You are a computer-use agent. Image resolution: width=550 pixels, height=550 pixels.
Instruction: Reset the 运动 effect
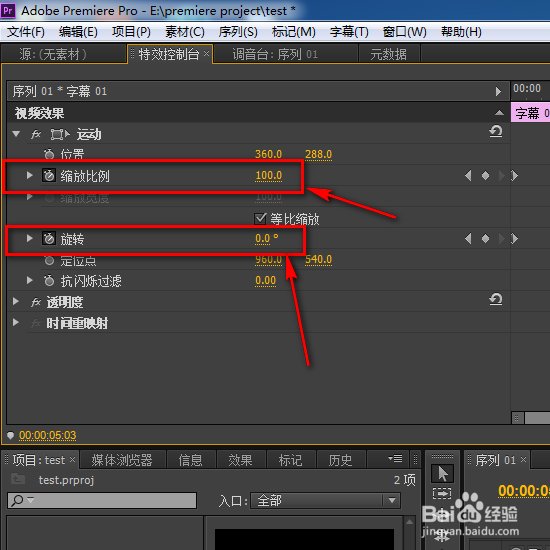click(x=496, y=132)
